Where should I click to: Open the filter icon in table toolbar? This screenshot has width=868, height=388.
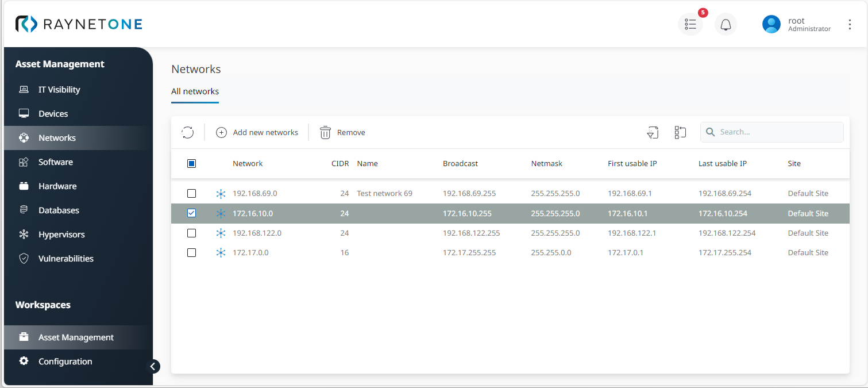652,132
